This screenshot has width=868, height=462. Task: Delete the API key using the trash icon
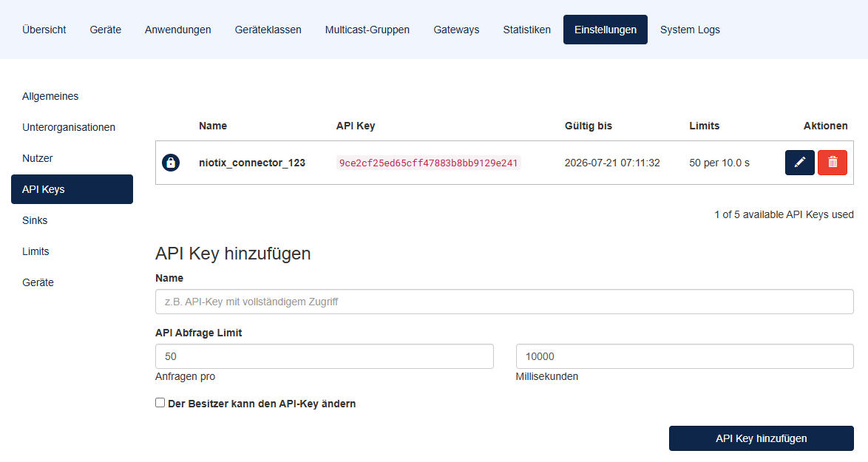pos(833,163)
